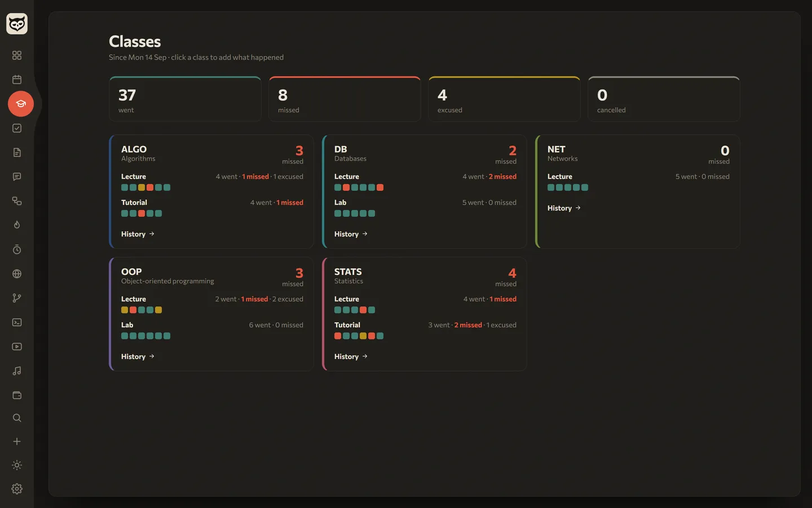Select the DB class title
812x508 pixels.
coord(341,149)
